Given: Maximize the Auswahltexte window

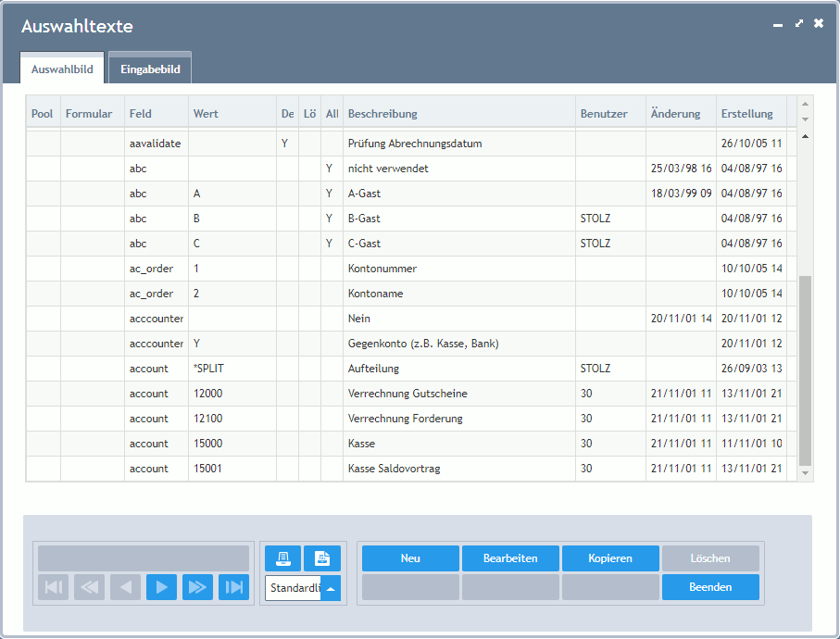Looking at the screenshot, I should pos(798,23).
